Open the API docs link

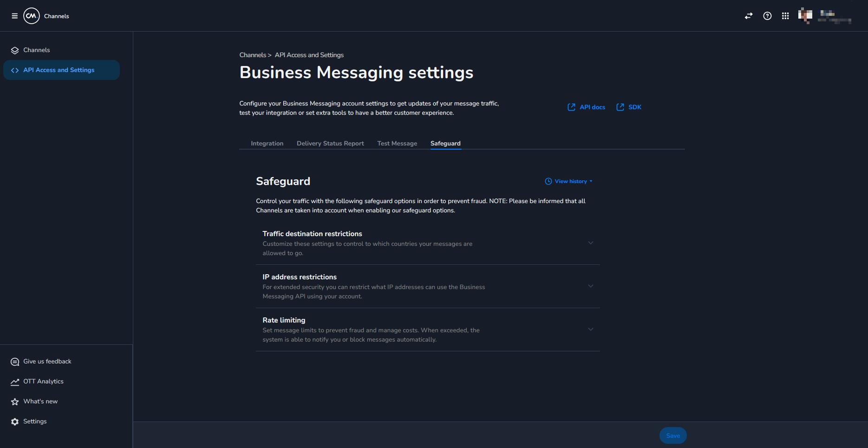point(587,107)
